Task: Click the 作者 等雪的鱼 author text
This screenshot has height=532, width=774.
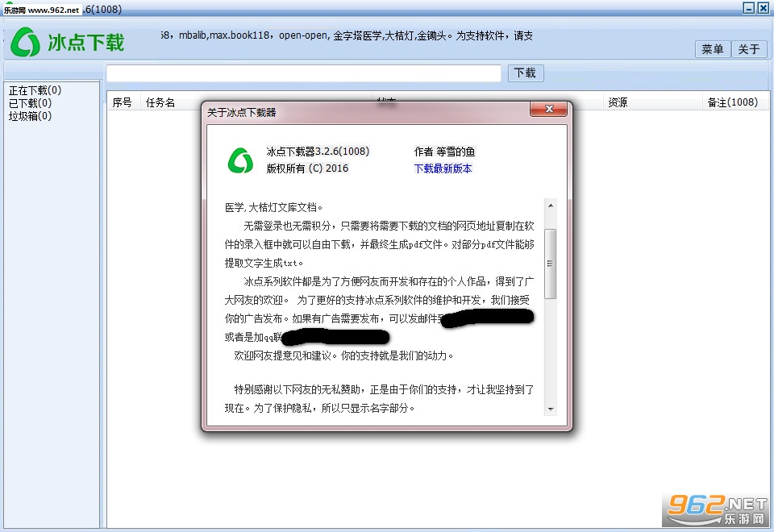Action: click(x=444, y=152)
